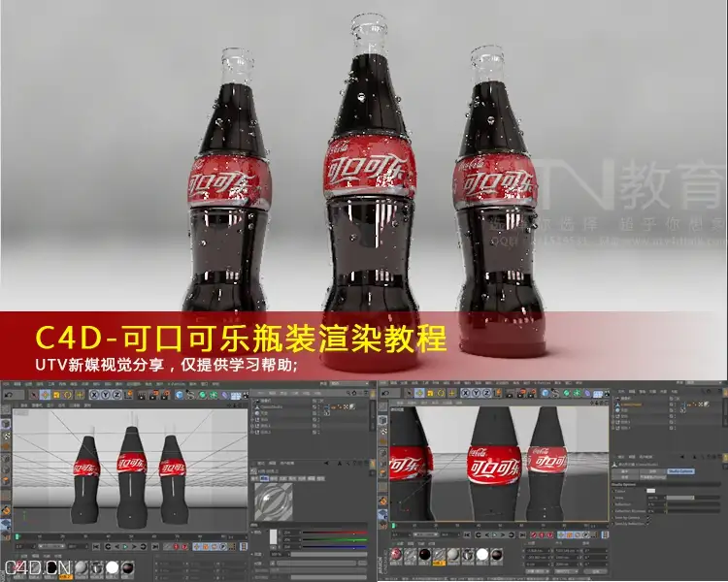Select the Spline Pen icon in left C4D window

[190, 395]
